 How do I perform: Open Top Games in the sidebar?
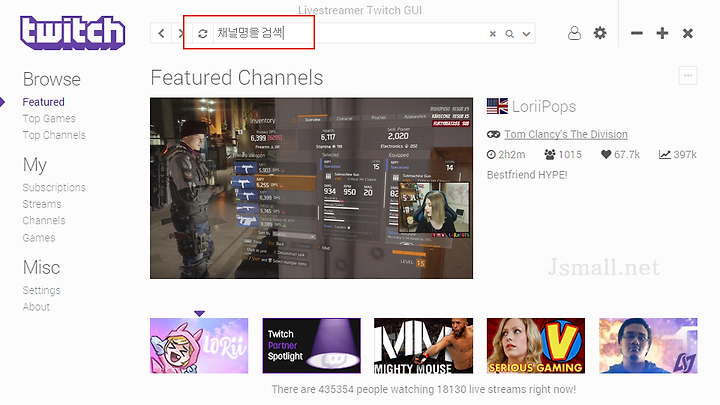point(49,118)
